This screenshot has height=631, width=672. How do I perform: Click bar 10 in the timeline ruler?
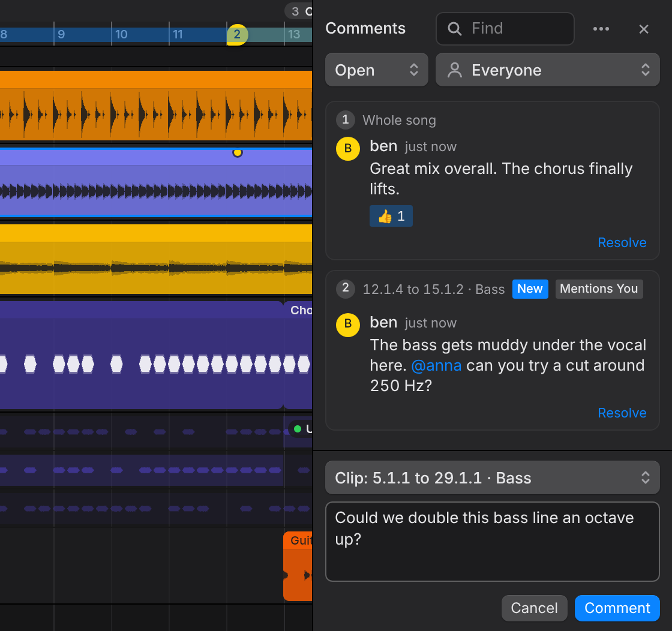(x=121, y=34)
